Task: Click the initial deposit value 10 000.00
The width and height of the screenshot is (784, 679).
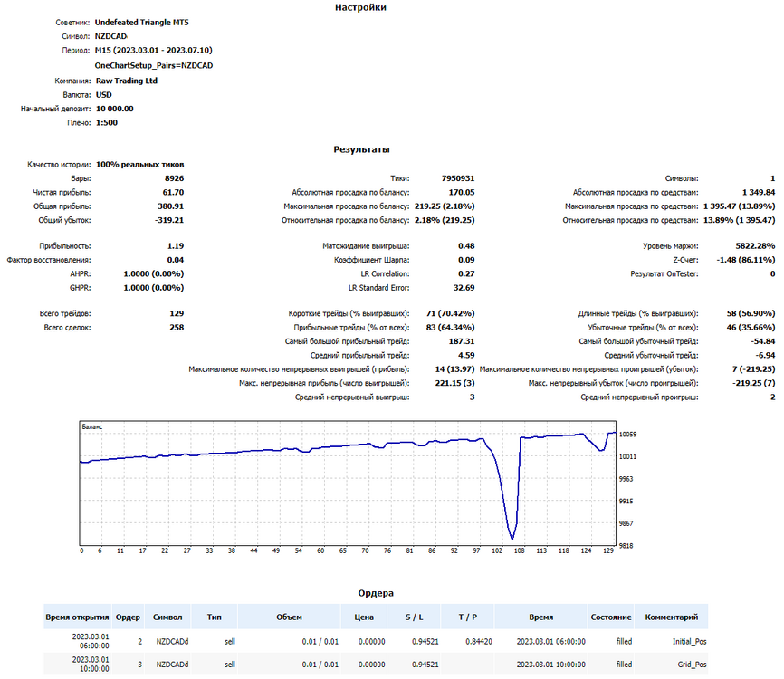Action: 114,109
